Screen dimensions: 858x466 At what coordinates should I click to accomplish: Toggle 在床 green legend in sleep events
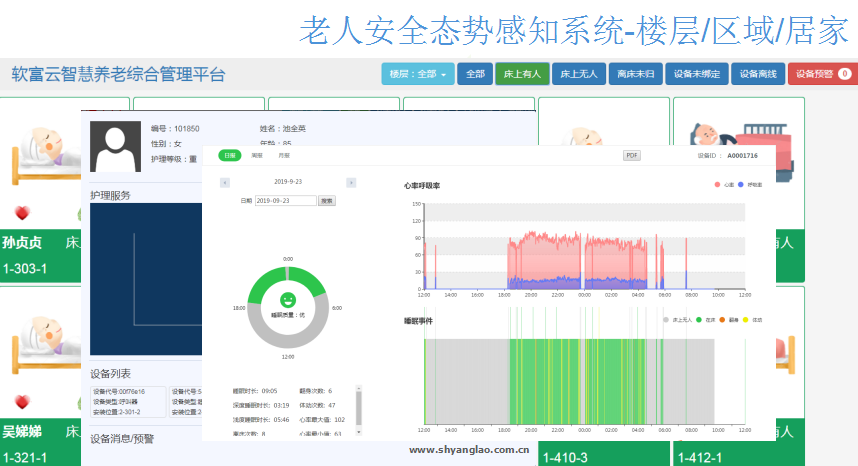click(699, 320)
